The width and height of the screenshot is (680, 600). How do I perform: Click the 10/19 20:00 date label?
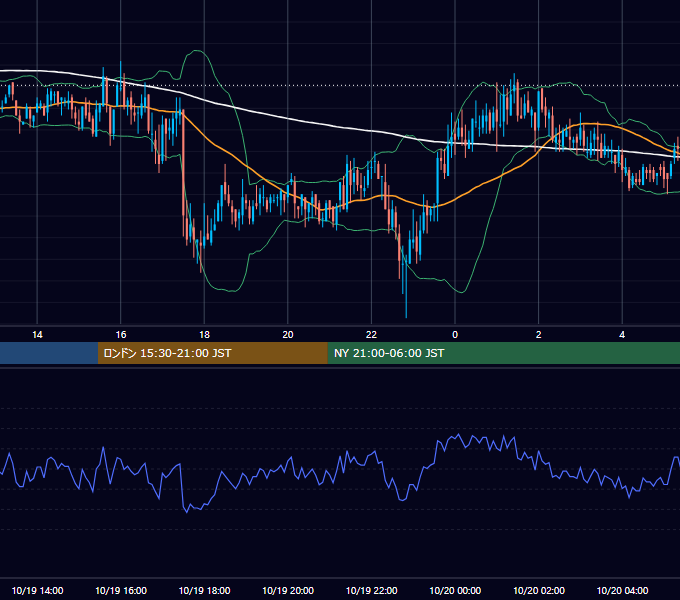(x=288, y=590)
